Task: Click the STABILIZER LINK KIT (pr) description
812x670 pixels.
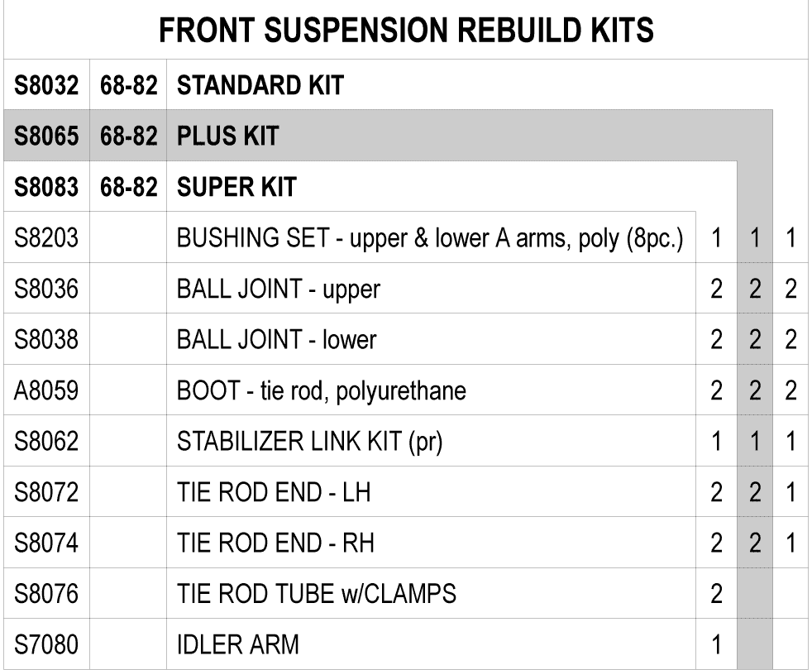Action: (x=310, y=442)
